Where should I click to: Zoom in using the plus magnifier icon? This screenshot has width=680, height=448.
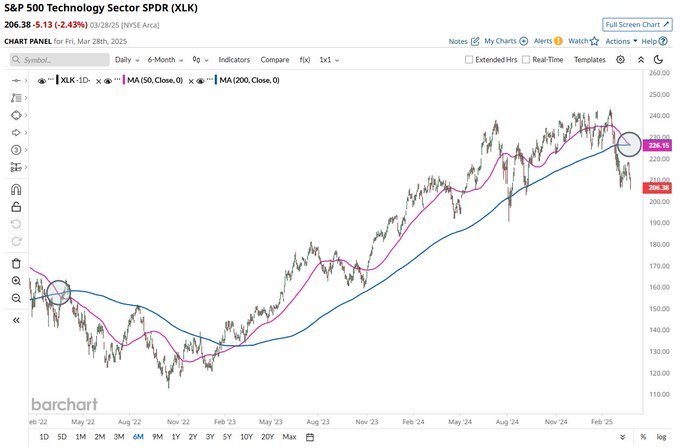(16, 282)
